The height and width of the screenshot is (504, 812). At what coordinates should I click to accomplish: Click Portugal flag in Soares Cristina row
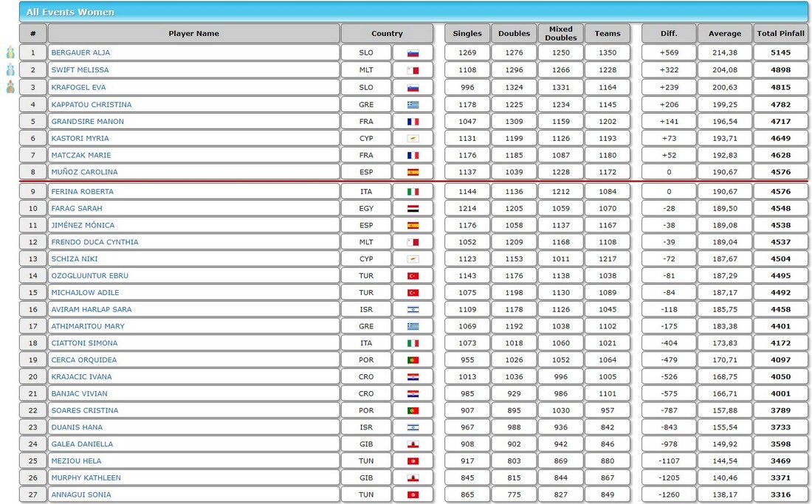pos(413,410)
